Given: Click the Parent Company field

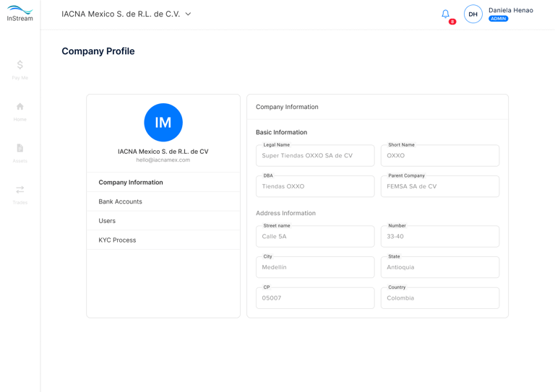Looking at the screenshot, I should (439, 187).
